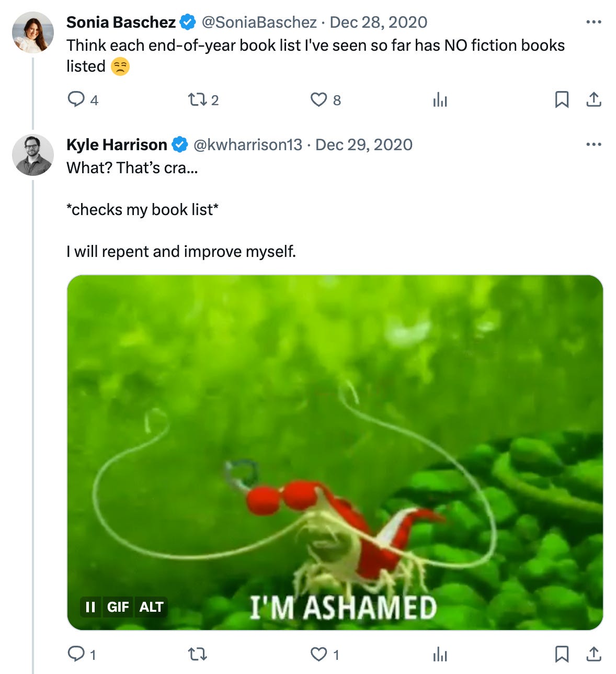Share Sonia Baschez's tweet
616x674 pixels.
click(594, 99)
